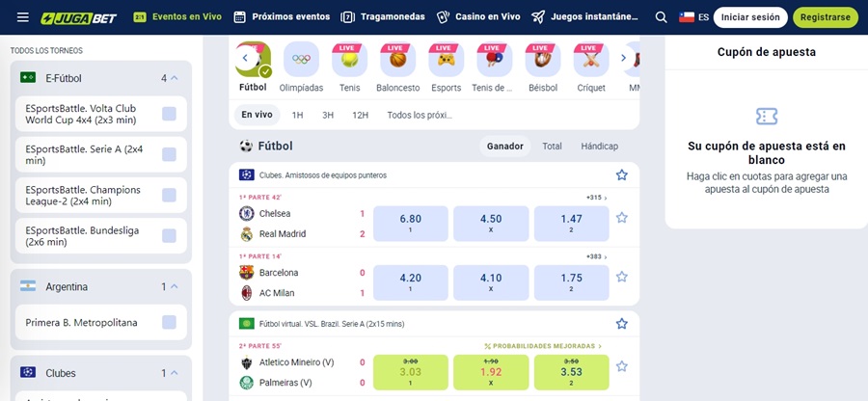Screen dimensions: 868x401
Task: Click the search magnifier icon
Action: click(661, 17)
